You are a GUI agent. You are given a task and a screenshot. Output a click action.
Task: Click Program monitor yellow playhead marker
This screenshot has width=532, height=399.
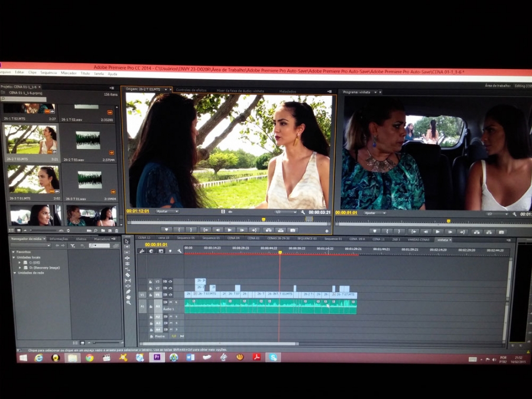click(x=449, y=221)
